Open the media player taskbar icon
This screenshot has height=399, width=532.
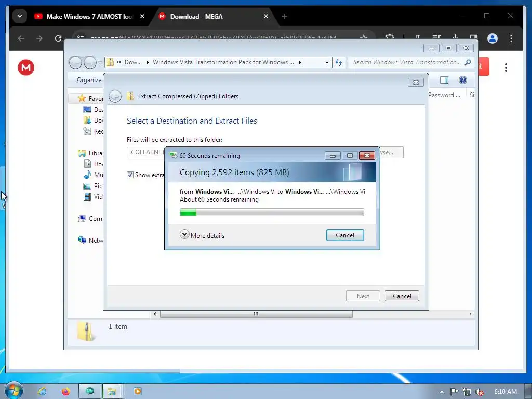click(137, 391)
